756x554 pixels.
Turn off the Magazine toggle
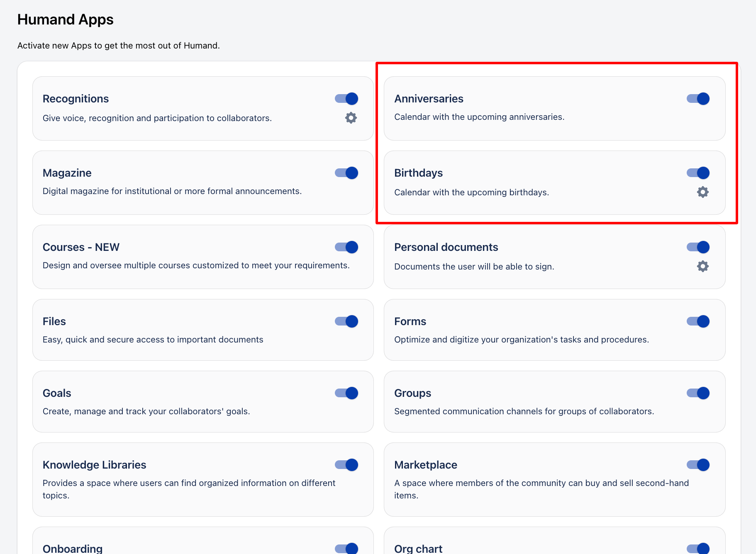[x=346, y=173]
